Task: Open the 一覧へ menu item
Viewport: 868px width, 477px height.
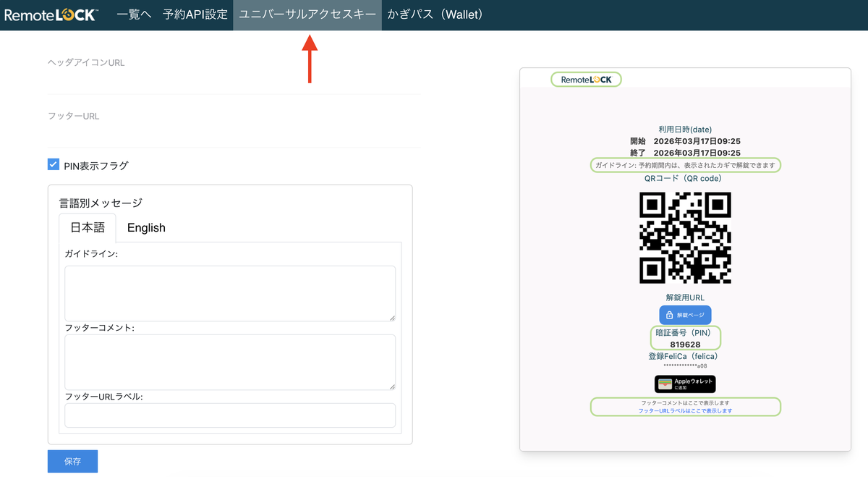Action: (x=134, y=14)
